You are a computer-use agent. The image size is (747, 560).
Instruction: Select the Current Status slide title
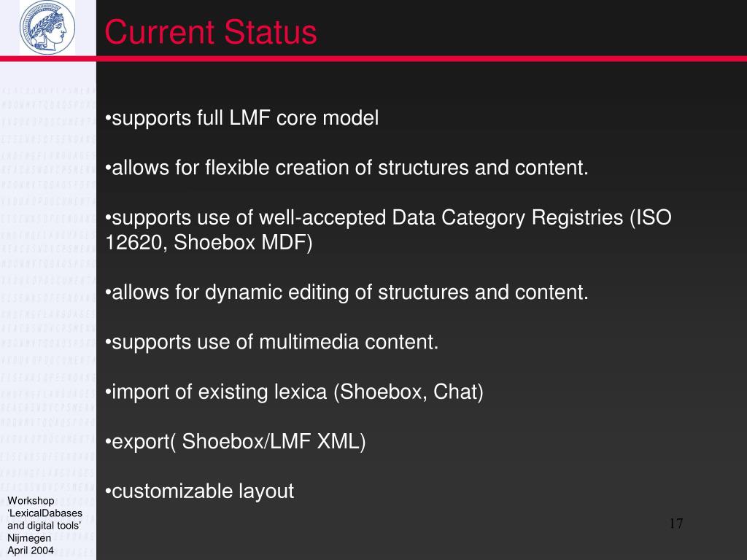[x=211, y=32]
